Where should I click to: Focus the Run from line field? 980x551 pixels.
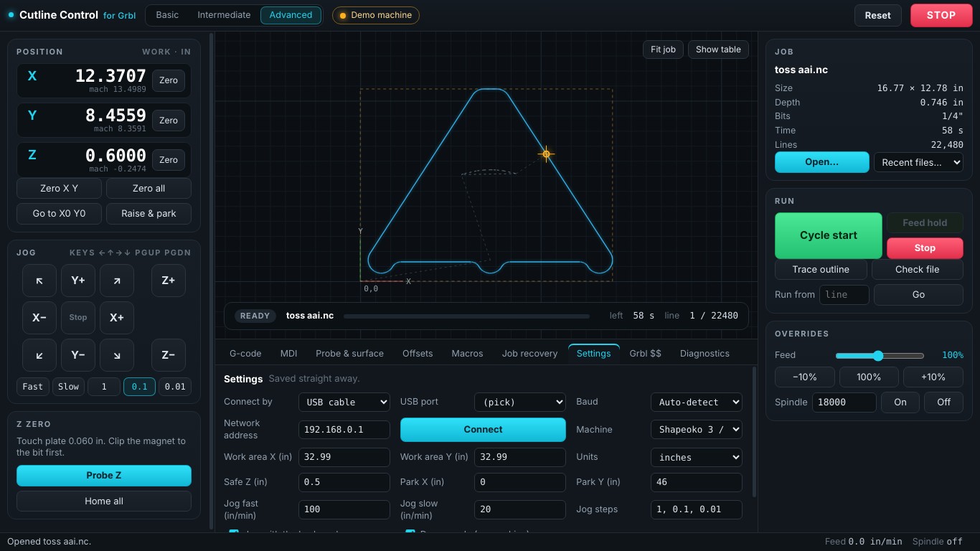click(x=844, y=295)
